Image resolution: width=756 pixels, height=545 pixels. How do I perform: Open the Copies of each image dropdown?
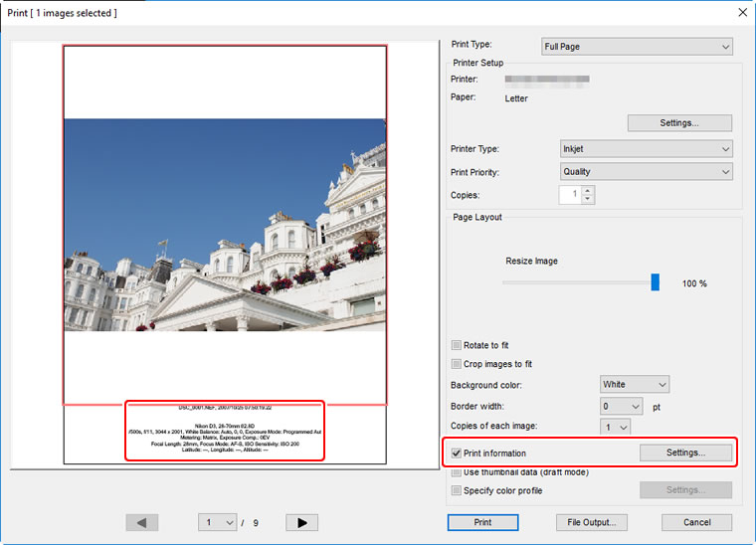(x=615, y=427)
